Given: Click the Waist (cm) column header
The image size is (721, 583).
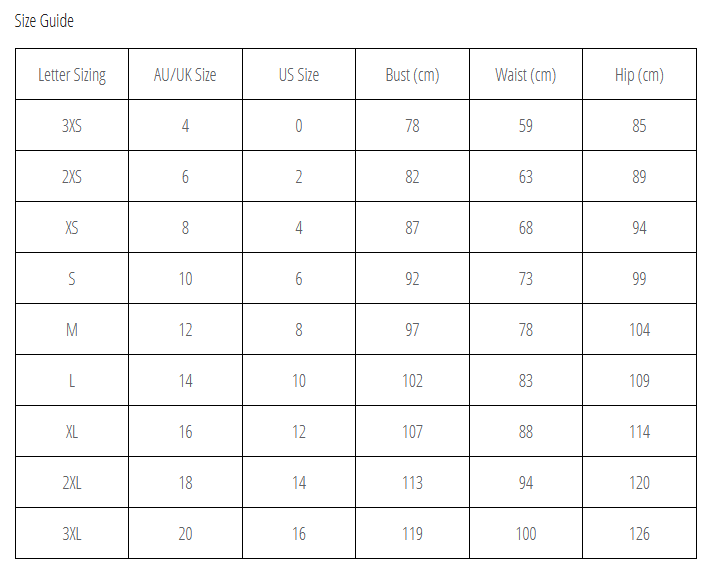Looking at the screenshot, I should coord(526,75).
